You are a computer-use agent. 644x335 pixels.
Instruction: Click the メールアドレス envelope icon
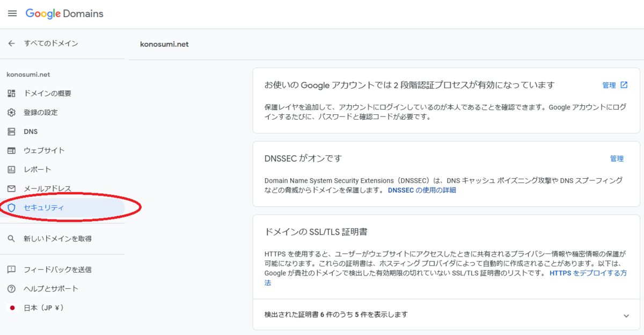12,188
